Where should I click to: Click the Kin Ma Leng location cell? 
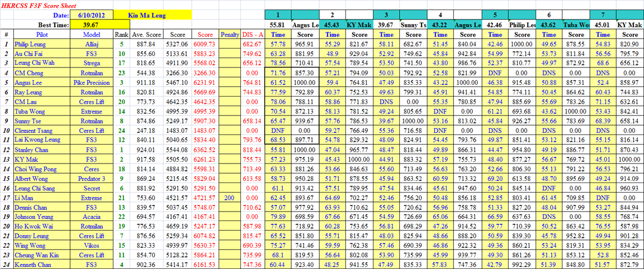(x=151, y=16)
